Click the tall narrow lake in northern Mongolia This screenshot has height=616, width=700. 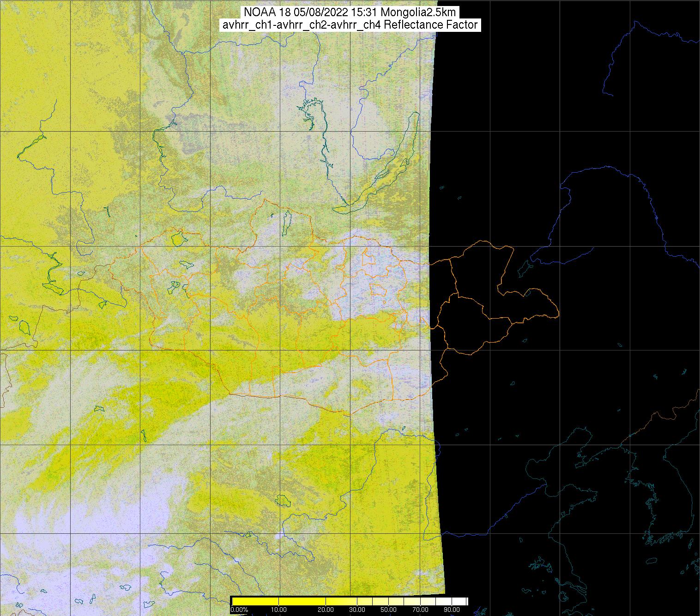[x=287, y=222]
